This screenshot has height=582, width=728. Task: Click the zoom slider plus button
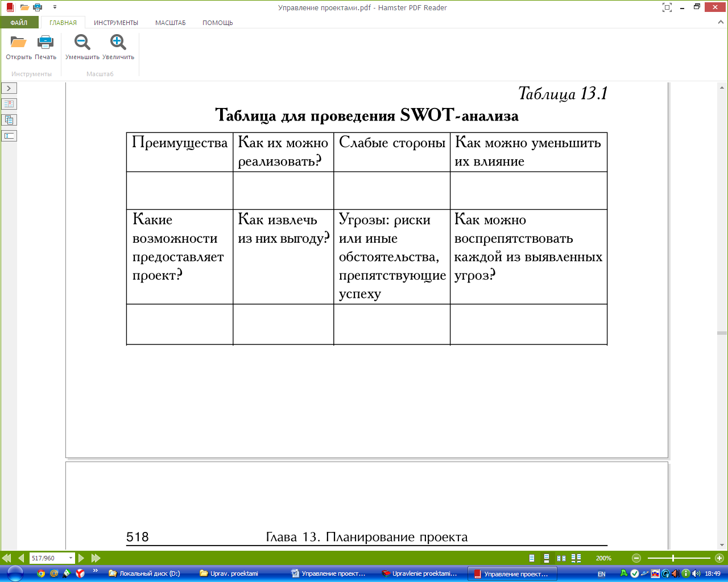coord(719,558)
